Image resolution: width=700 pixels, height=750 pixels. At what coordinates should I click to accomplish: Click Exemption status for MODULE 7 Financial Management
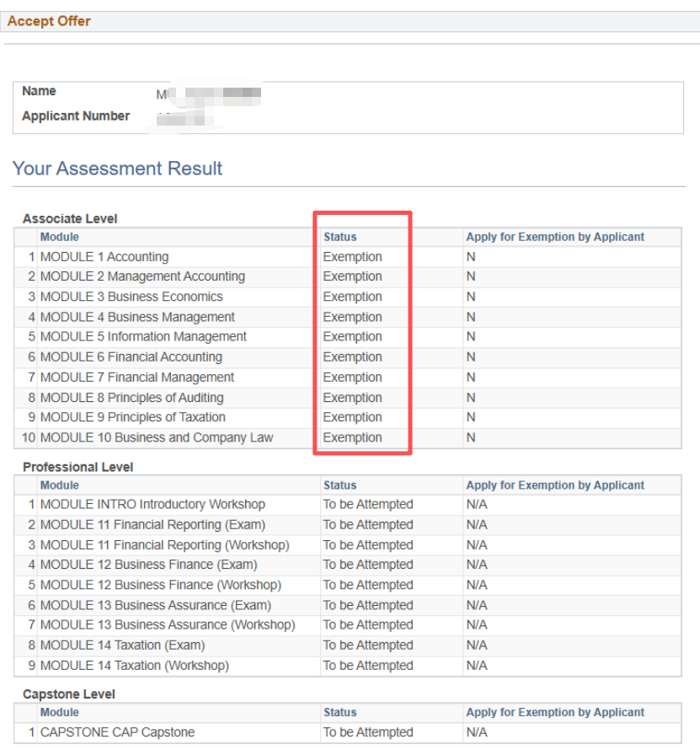pyautogui.click(x=352, y=377)
